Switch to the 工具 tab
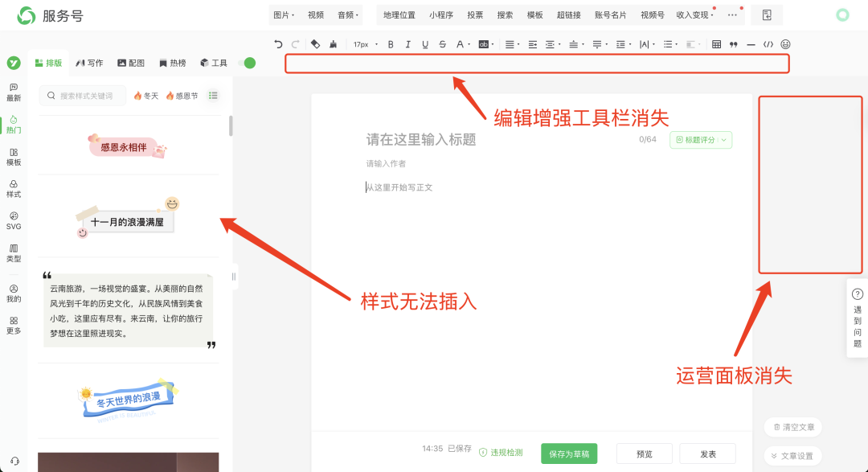 point(214,63)
